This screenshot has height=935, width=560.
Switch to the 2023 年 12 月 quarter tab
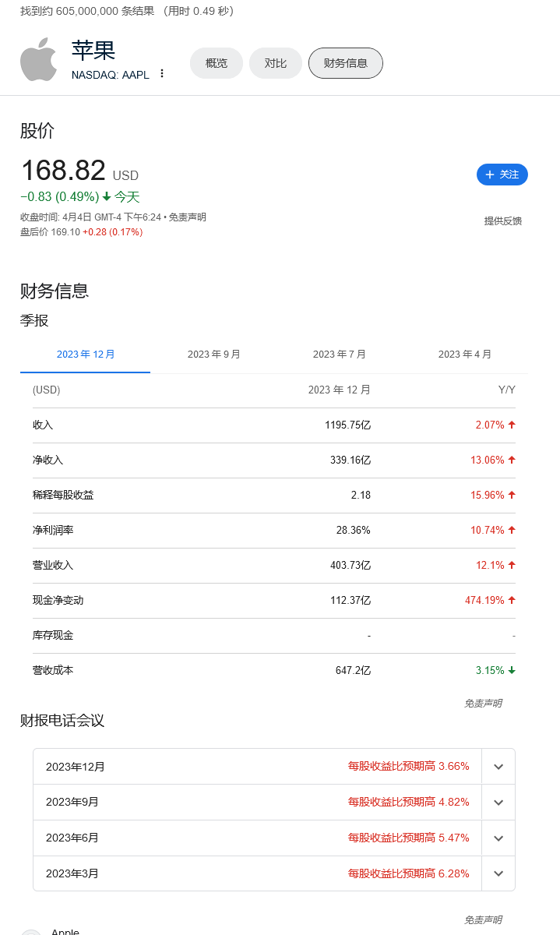tap(86, 355)
